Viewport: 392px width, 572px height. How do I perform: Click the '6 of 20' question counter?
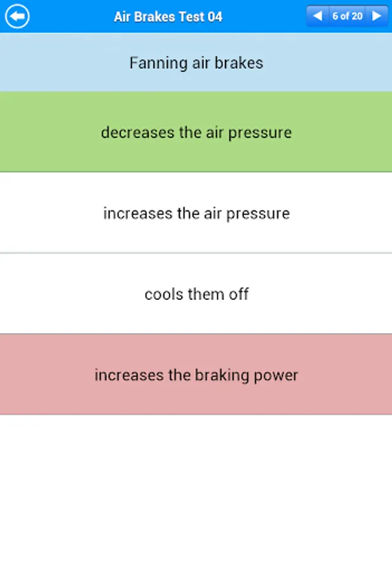tap(347, 16)
